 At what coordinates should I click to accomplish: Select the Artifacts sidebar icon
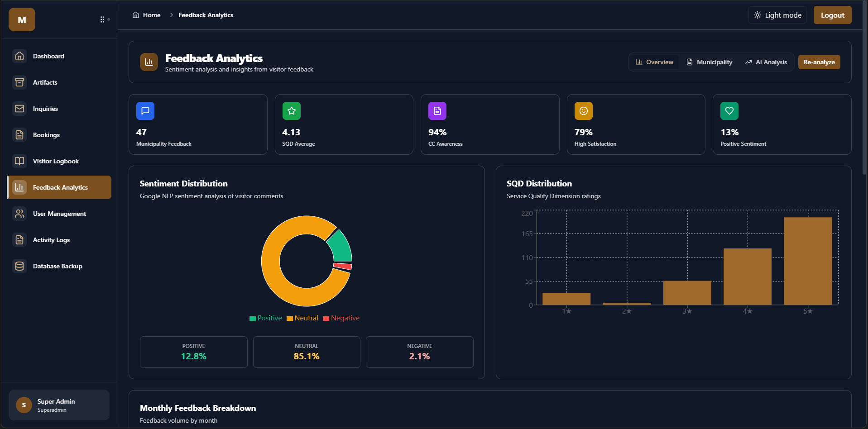19,82
